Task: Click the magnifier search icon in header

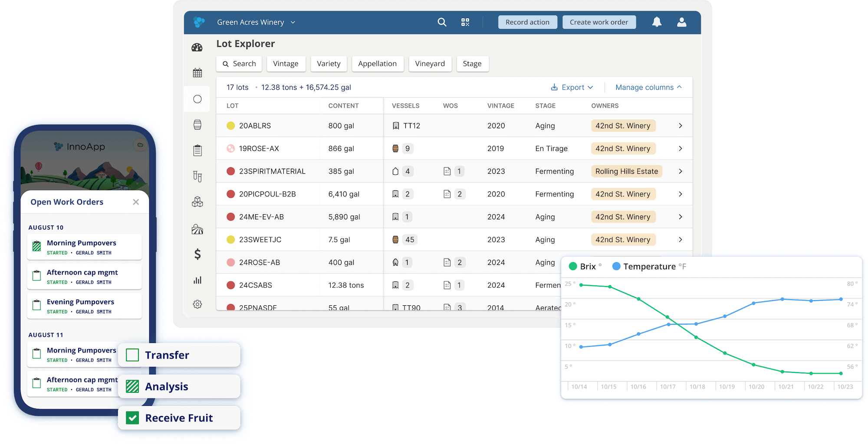Action: (442, 22)
